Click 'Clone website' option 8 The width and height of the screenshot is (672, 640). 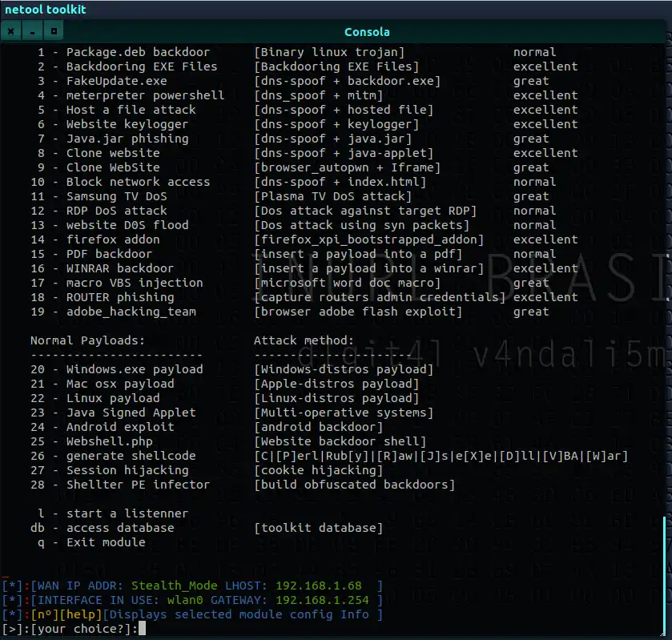[x=113, y=153]
